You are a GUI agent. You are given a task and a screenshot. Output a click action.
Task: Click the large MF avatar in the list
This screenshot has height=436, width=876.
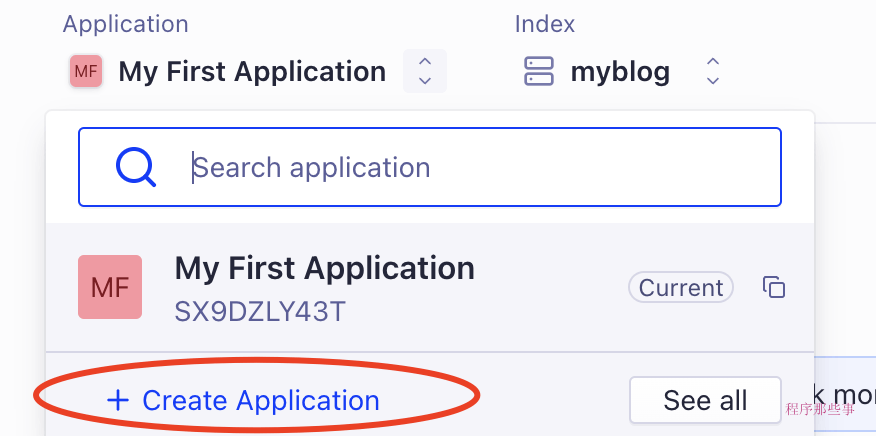[110, 287]
